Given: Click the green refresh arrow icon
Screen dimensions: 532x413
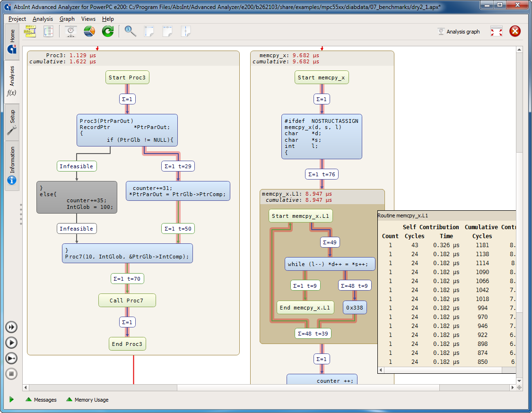Looking at the screenshot, I should pyautogui.click(x=108, y=32).
